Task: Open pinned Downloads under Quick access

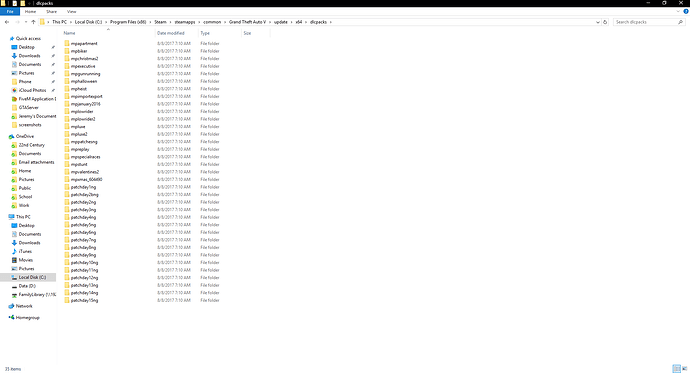Action: pyautogui.click(x=29, y=56)
